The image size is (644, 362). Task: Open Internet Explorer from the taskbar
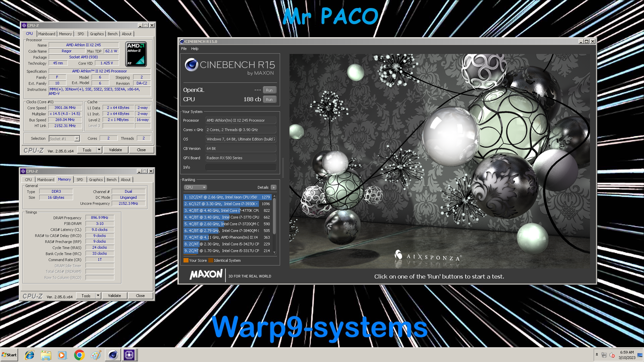tap(30, 355)
